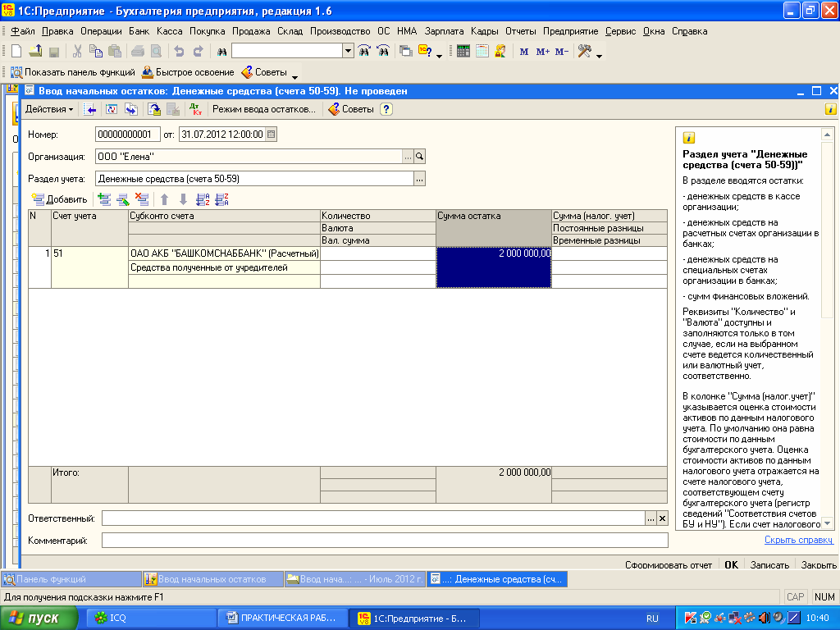840x630 pixels.
Task: Click the sort ascending A-Z icon
Action: pos(203,199)
